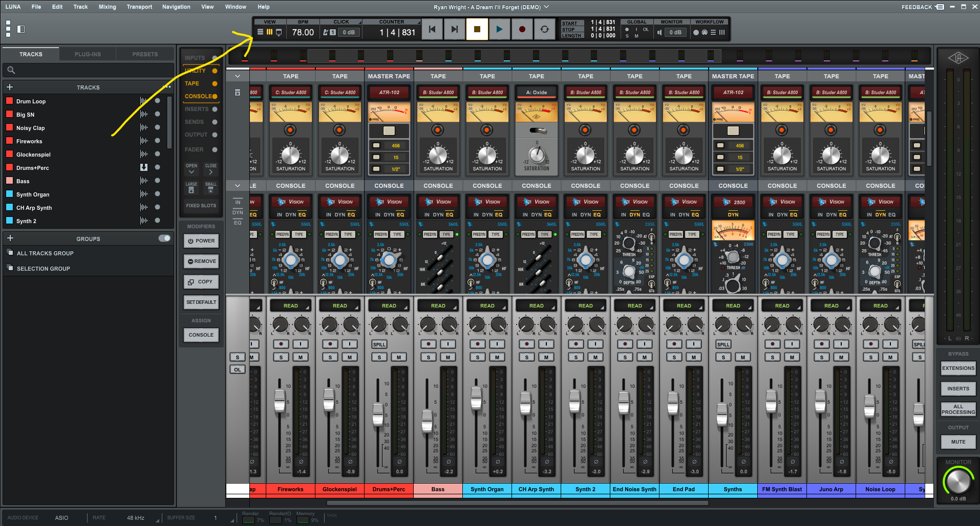The width and height of the screenshot is (980, 526).
Task: Click the POWER modifier button
Action: click(x=201, y=241)
